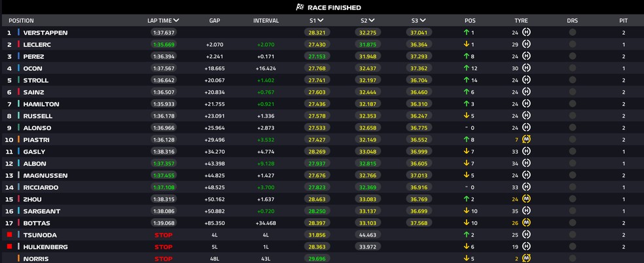Viewport: 644px width, 263px height.
Task: Click the red stop square beside Hulkenberg
Action: pyautogui.click(x=9, y=247)
